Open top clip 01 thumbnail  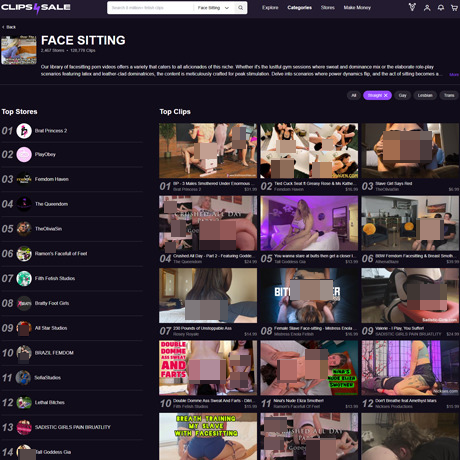(208, 151)
